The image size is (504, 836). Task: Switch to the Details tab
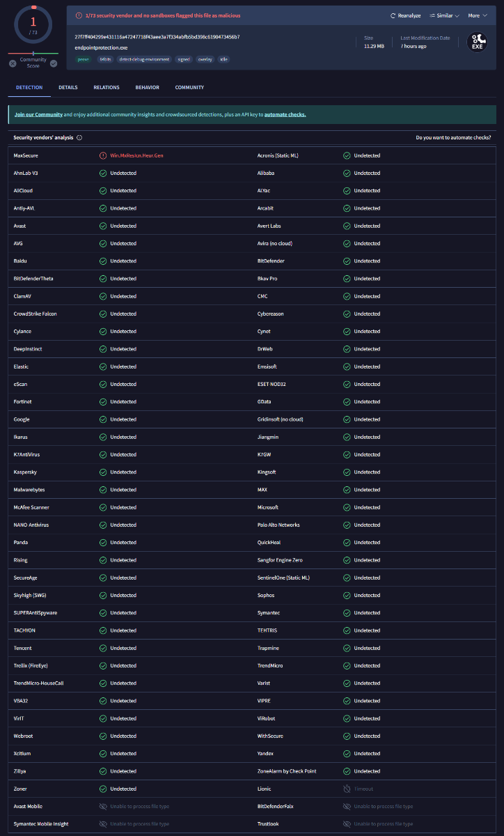click(68, 88)
